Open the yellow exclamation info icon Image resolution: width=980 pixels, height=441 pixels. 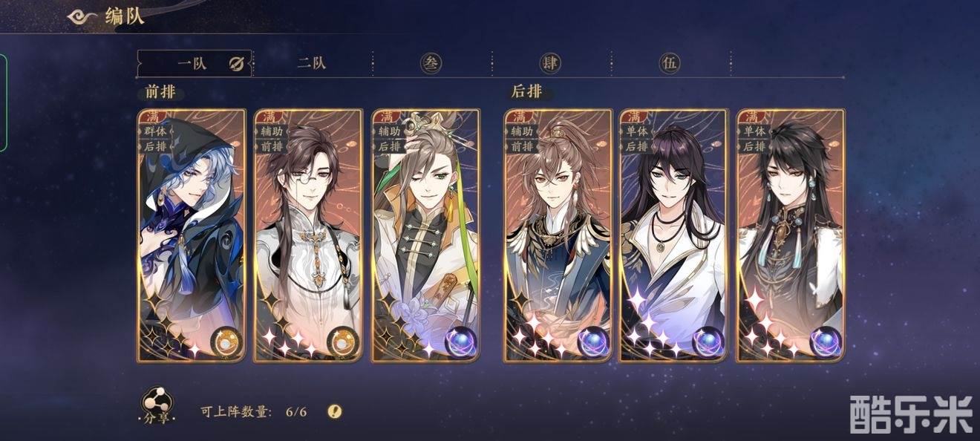tap(335, 411)
